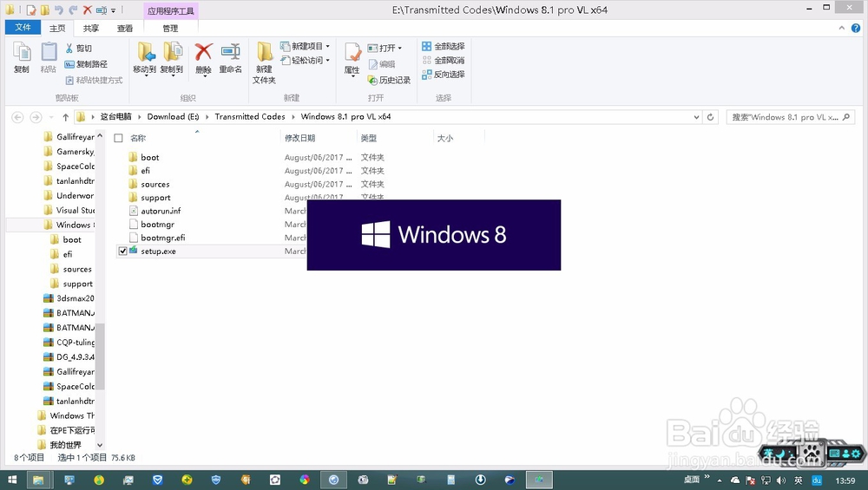Image resolution: width=868 pixels, height=490 pixels.
Task: Select the boot folder in file list
Action: click(x=149, y=157)
